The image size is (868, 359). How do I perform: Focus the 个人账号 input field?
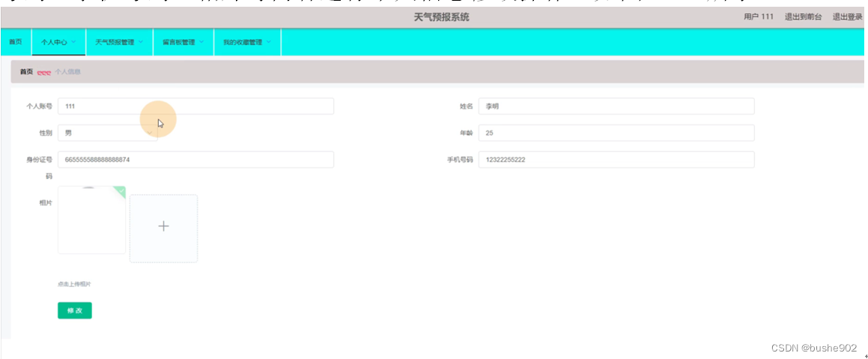pos(195,106)
